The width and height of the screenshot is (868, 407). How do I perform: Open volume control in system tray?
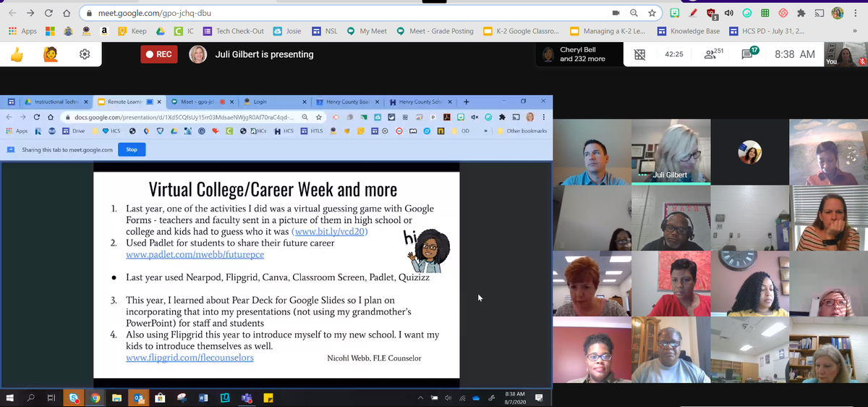pyautogui.click(x=448, y=398)
